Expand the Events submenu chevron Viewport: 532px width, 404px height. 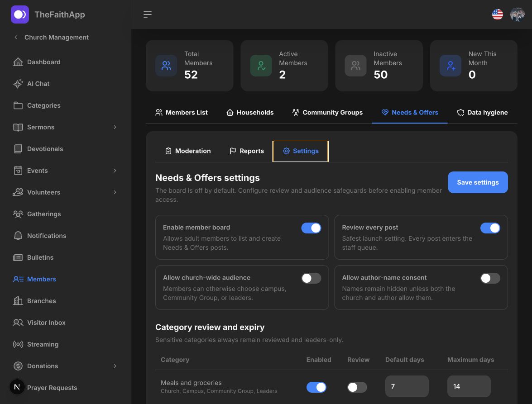pos(115,171)
